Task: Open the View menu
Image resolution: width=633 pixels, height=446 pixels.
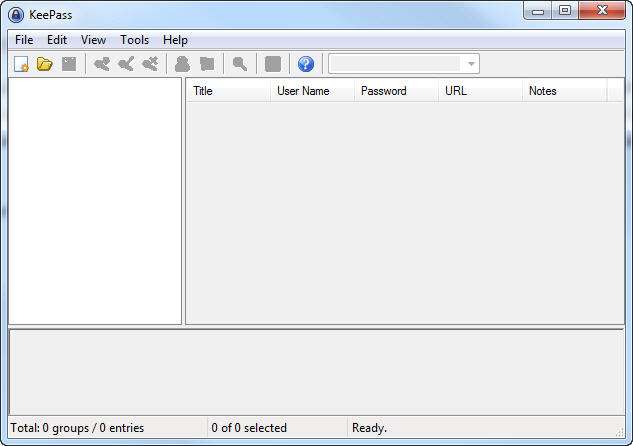Action: [93, 40]
